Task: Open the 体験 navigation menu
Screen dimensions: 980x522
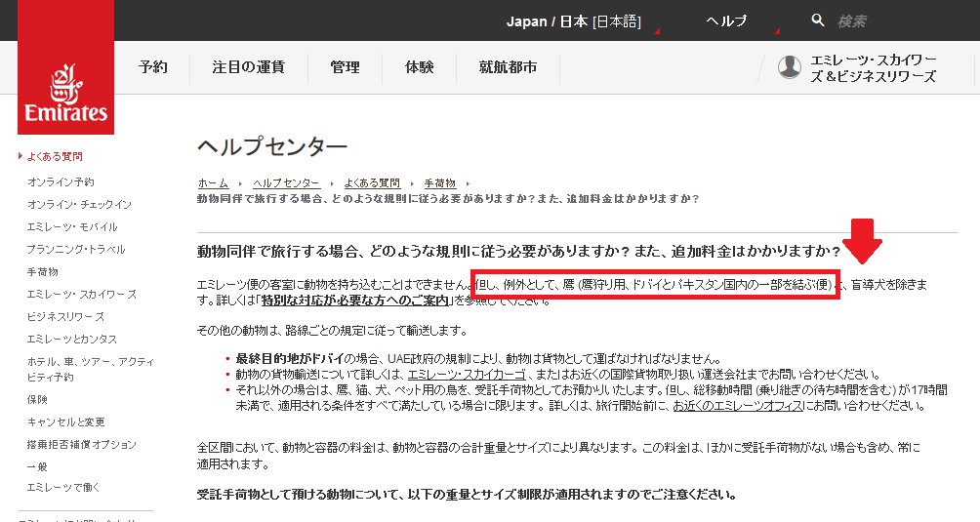Action: [x=419, y=66]
